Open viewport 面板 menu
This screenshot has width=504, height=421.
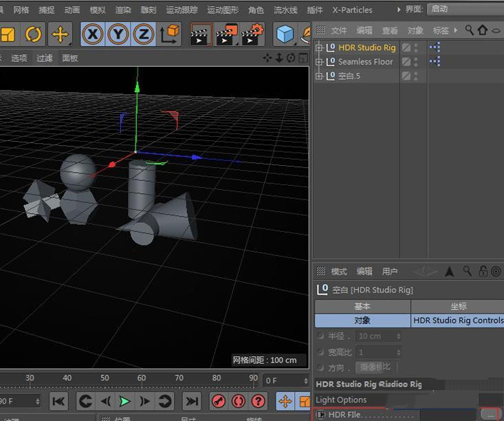(69, 58)
